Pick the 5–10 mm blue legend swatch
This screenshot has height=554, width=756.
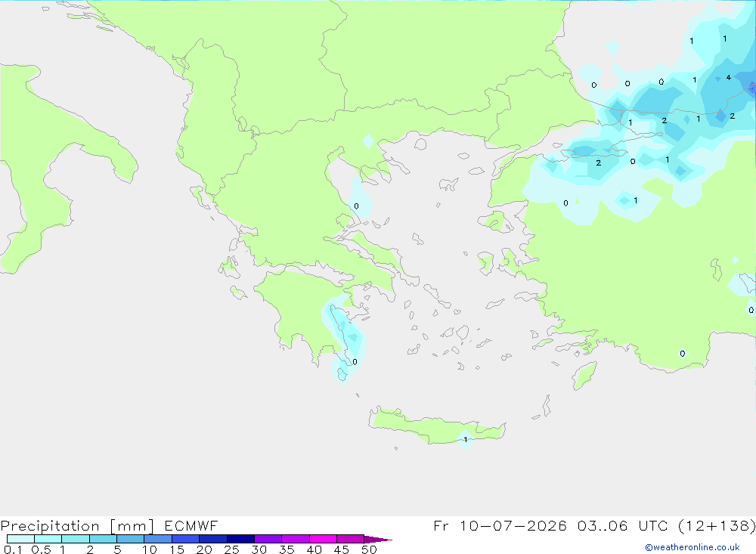(130, 539)
